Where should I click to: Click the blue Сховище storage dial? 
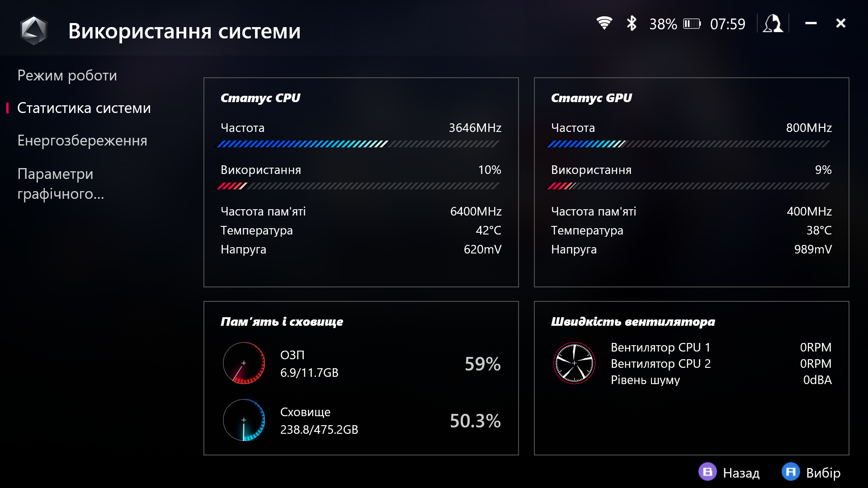coord(244,420)
